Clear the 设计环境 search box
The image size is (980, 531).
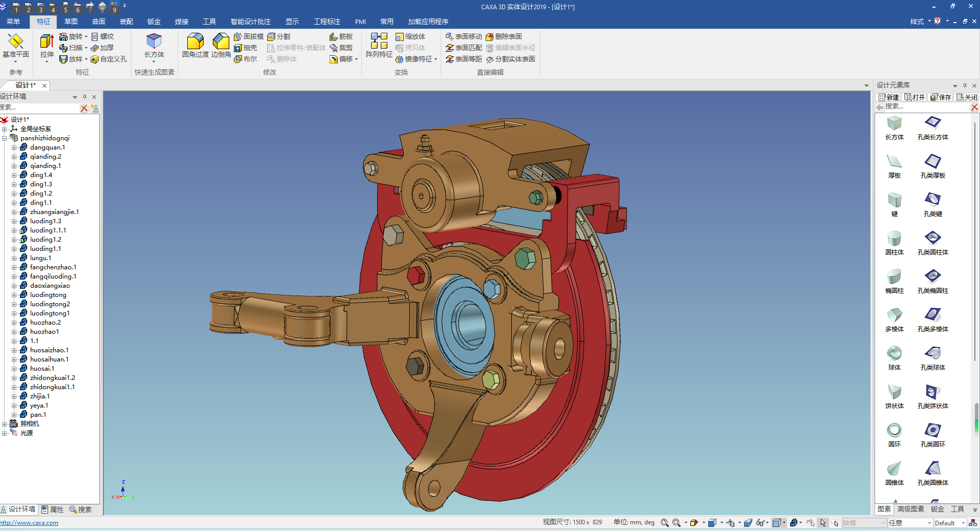[84, 109]
